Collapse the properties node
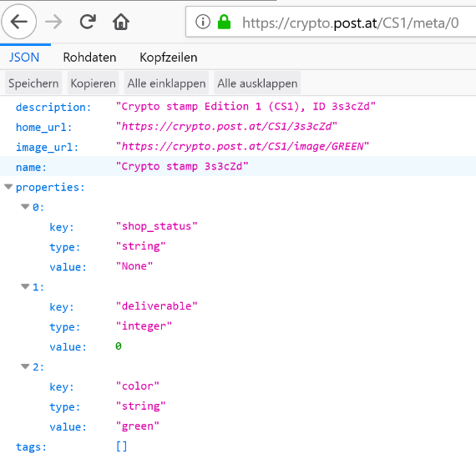The width and height of the screenshot is (476, 469). pos(8,187)
